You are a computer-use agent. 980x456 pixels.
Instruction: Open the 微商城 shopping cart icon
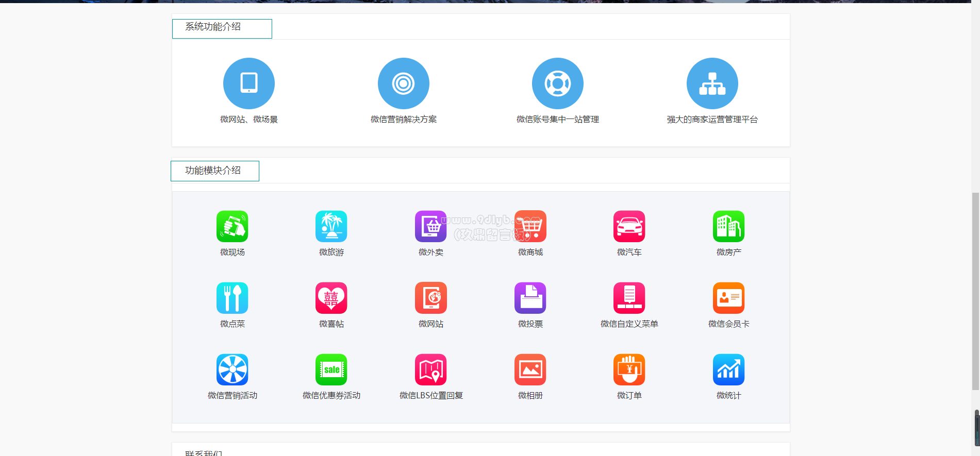(x=530, y=226)
